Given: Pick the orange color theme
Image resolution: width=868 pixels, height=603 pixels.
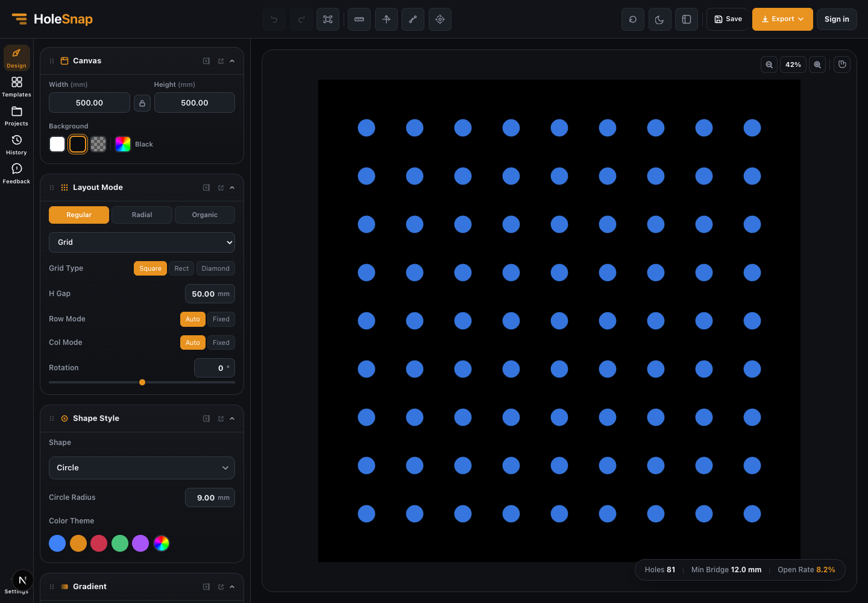Looking at the screenshot, I should pos(78,543).
